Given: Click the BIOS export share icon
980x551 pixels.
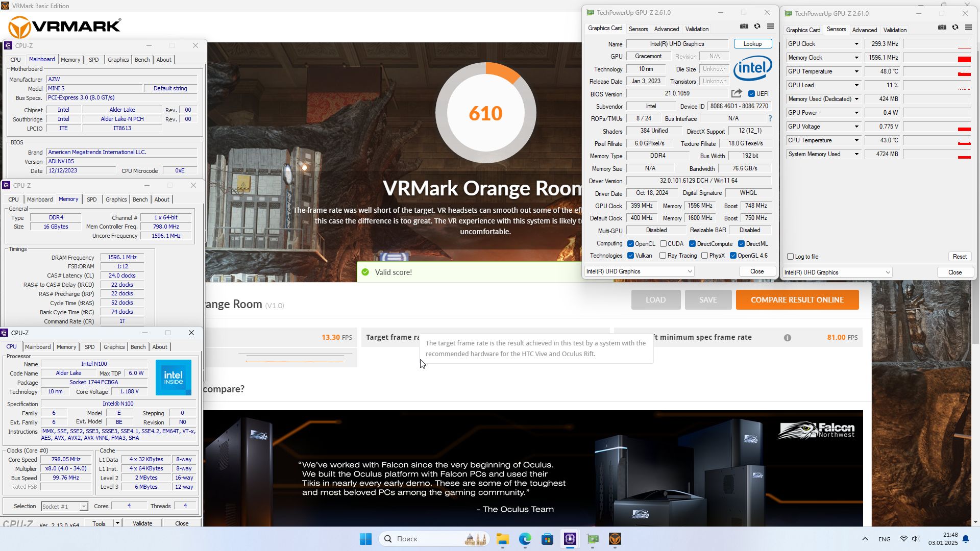Looking at the screenshot, I should [x=737, y=93].
